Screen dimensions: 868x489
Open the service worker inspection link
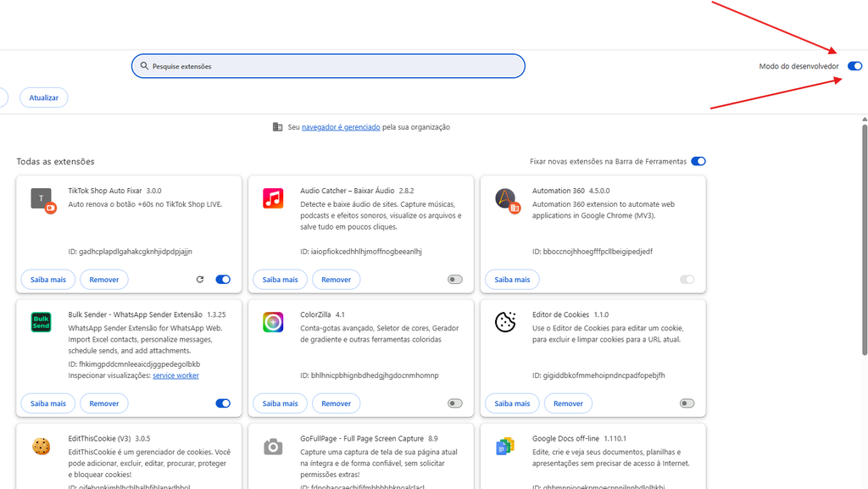pyautogui.click(x=175, y=375)
